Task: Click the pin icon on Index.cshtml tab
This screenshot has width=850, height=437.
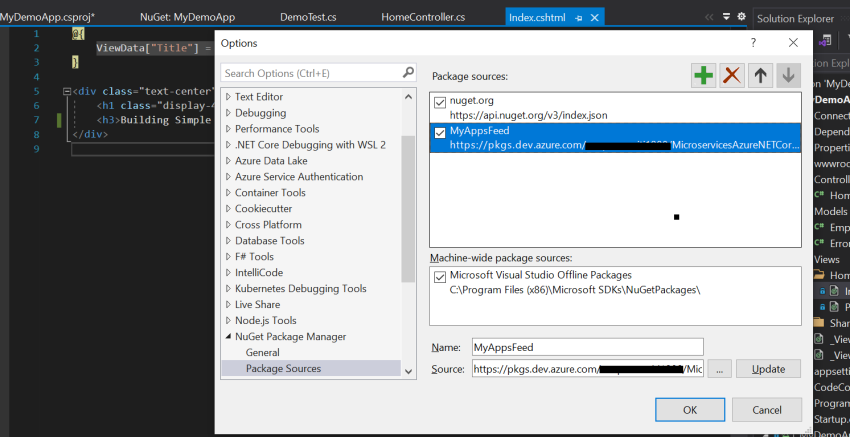Action: coord(578,18)
